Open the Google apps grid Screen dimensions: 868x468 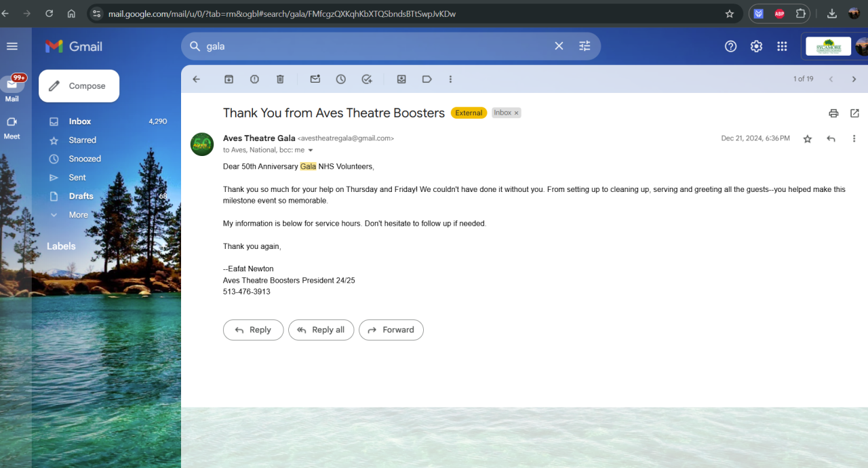click(782, 46)
